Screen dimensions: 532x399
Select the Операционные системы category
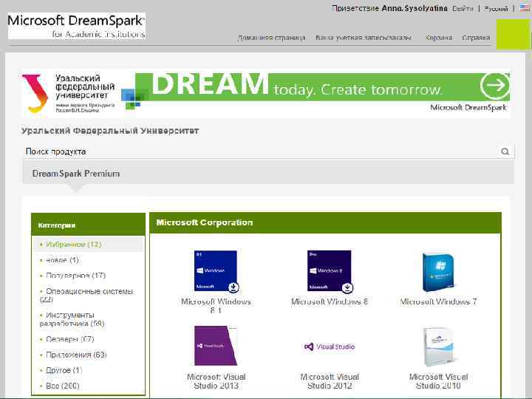click(x=86, y=295)
